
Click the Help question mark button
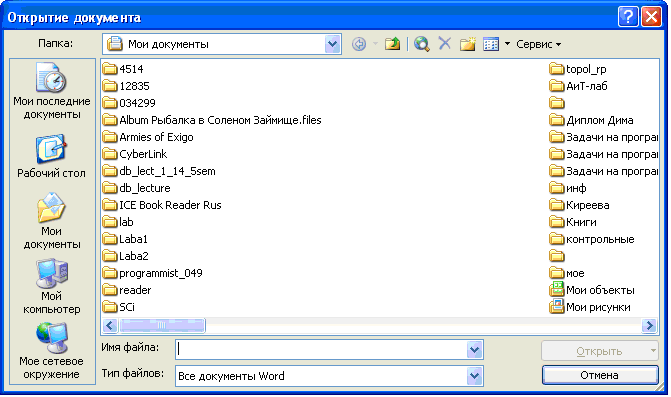pos(628,17)
